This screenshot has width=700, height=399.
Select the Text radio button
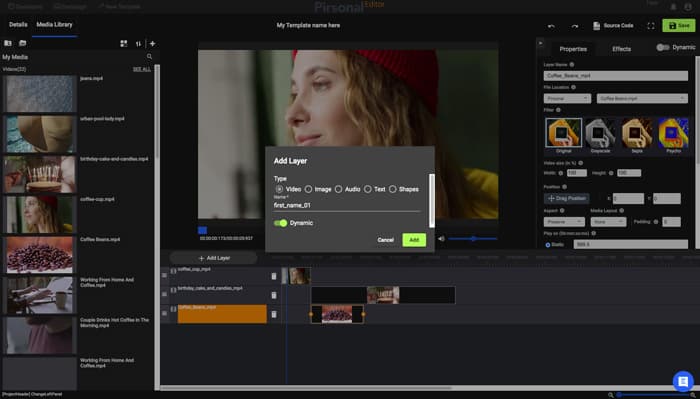[x=367, y=189]
